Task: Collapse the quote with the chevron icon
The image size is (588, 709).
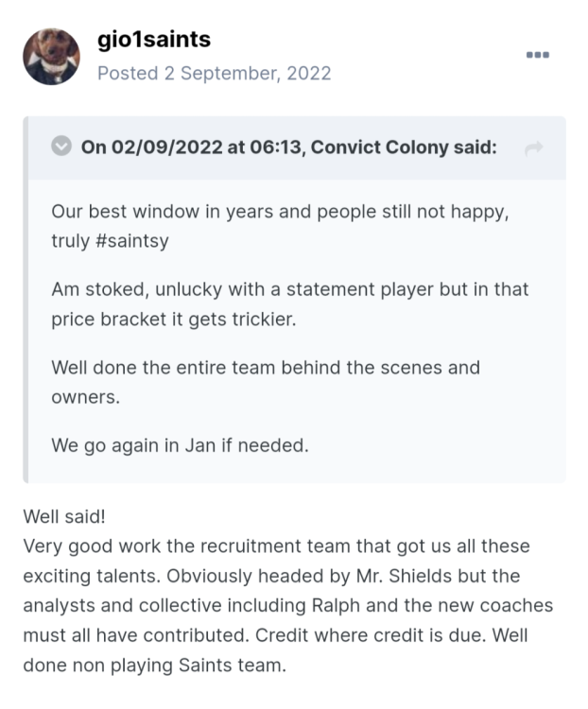Action: (61, 147)
